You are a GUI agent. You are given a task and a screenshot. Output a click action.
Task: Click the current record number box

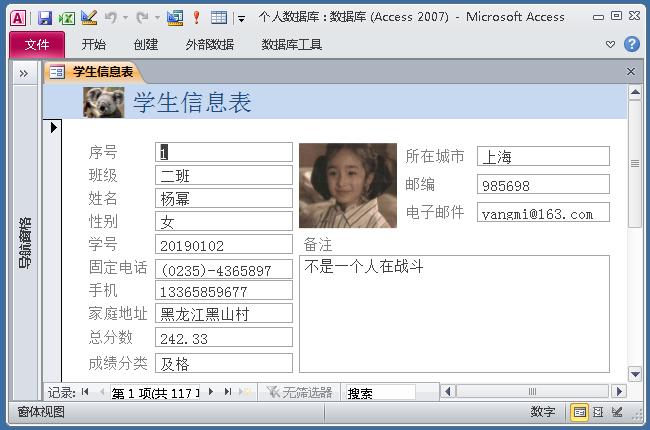click(x=155, y=392)
